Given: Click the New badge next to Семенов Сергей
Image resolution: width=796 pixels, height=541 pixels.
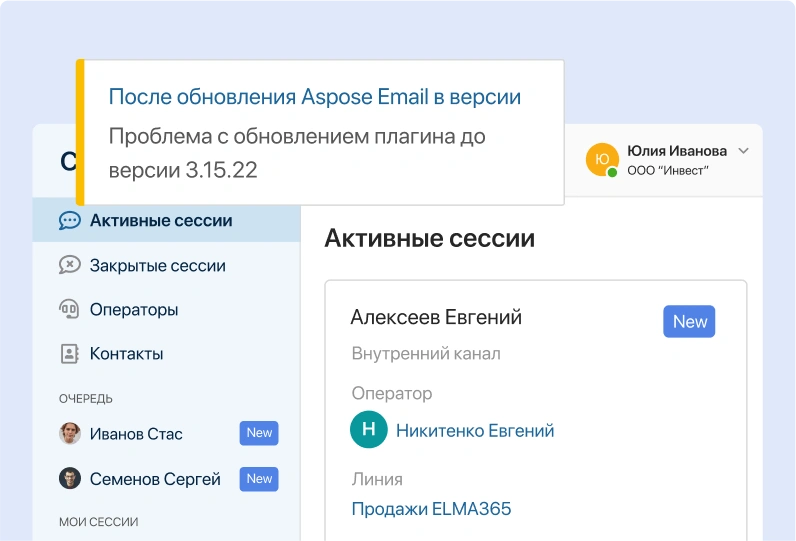Looking at the screenshot, I should pos(259,479).
